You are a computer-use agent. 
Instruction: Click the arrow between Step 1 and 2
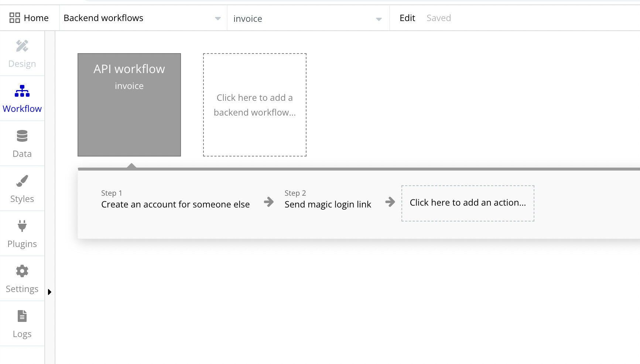(269, 202)
